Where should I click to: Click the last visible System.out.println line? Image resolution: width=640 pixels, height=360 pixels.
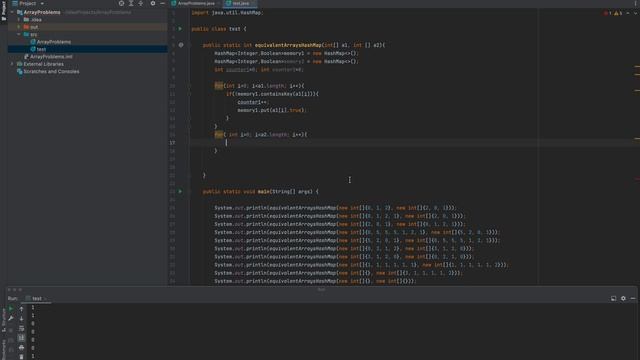[x=315, y=281]
